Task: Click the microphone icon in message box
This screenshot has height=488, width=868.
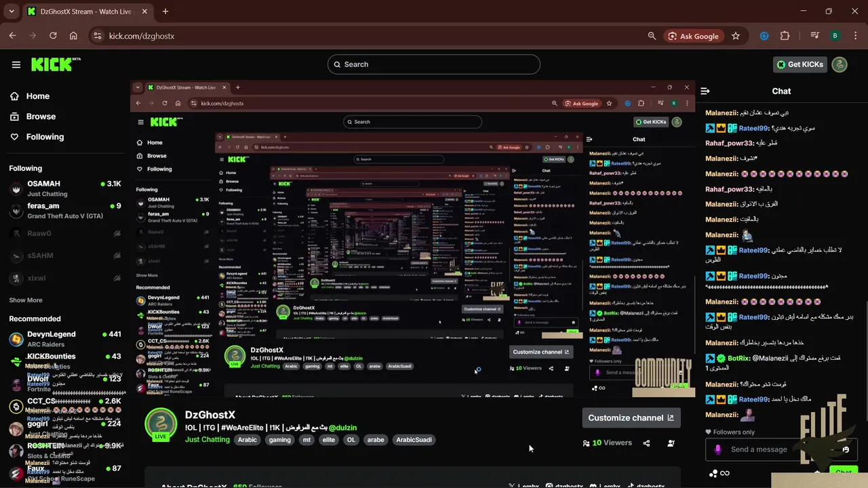Action: [718, 449]
